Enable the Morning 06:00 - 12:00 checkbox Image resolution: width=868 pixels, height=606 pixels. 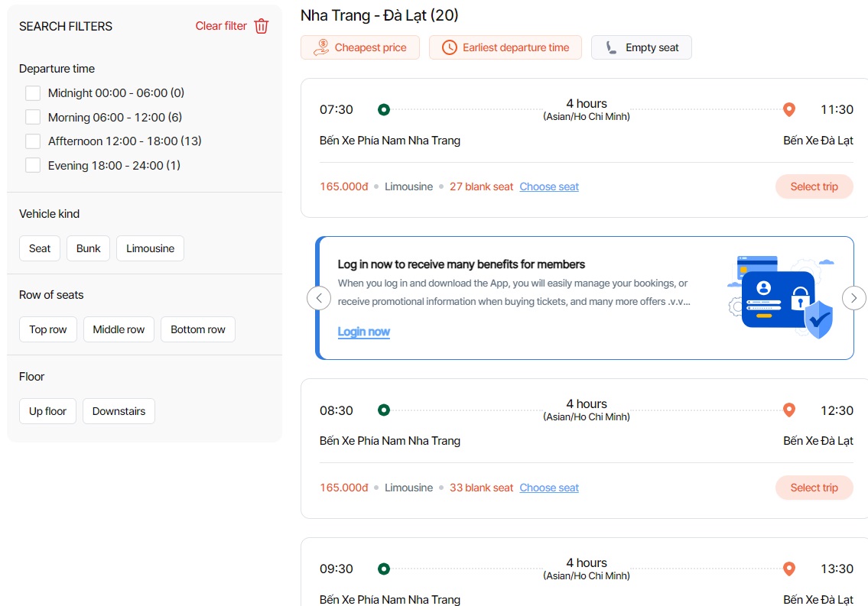pyautogui.click(x=33, y=117)
